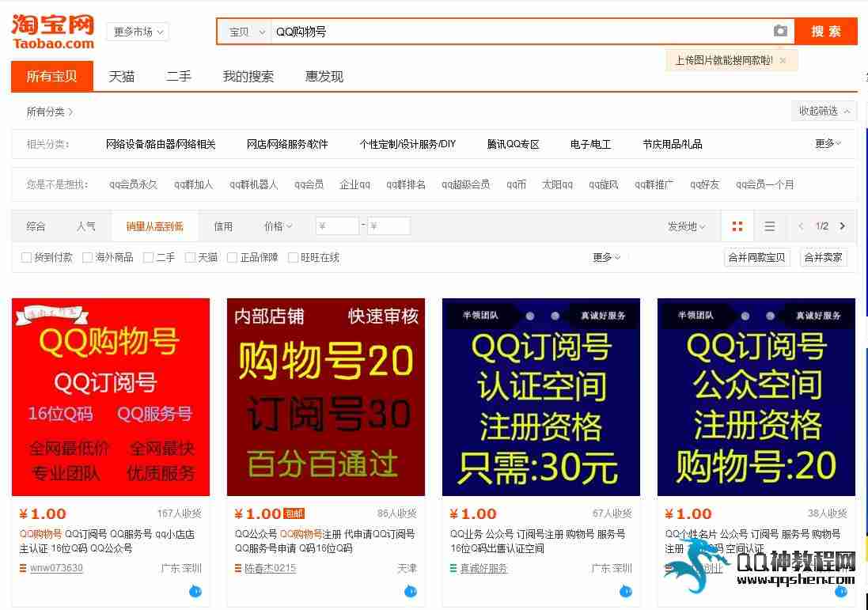The image size is (868, 610).
Task: Click the 搜索 search button
Action: [826, 32]
